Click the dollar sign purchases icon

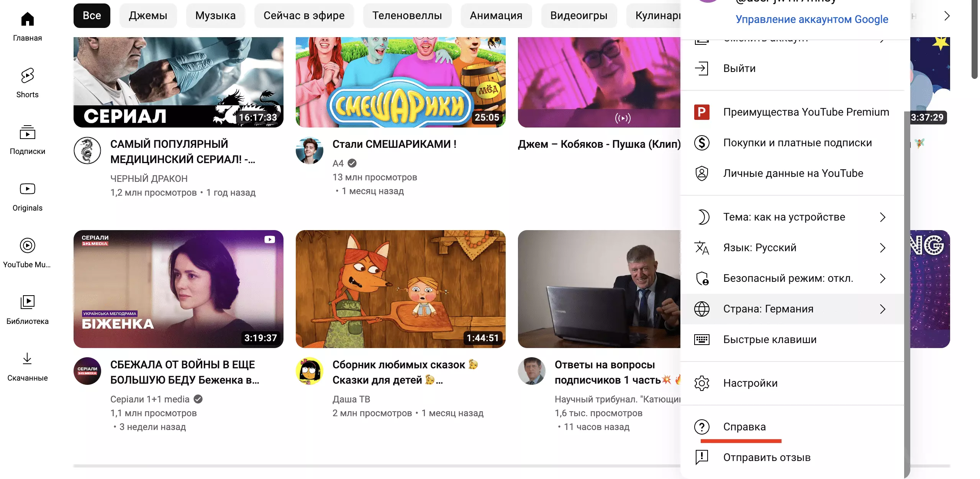701,143
